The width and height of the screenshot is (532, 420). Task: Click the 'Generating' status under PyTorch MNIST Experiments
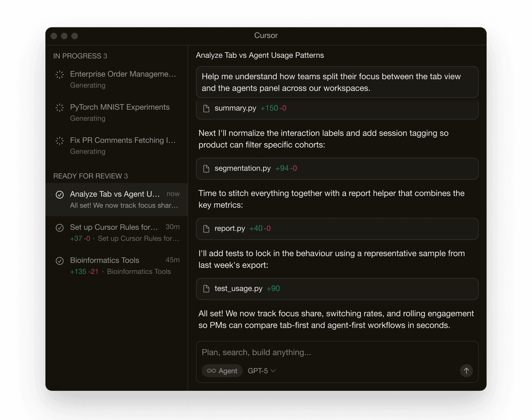(x=88, y=118)
